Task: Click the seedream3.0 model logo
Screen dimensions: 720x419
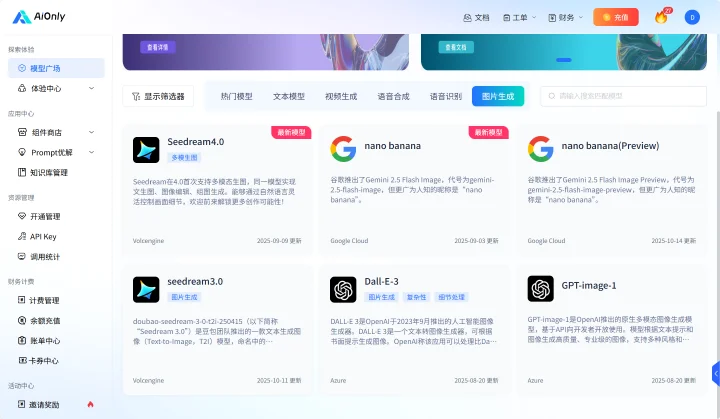Action: pos(146,289)
